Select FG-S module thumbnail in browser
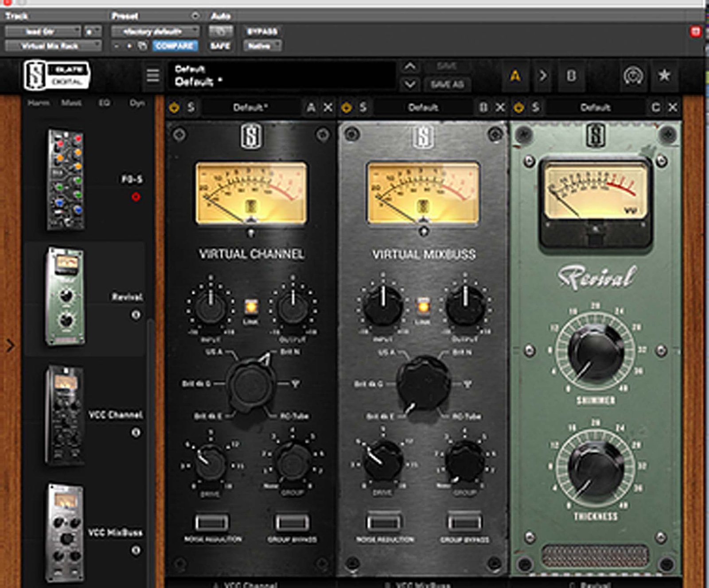 (x=66, y=179)
